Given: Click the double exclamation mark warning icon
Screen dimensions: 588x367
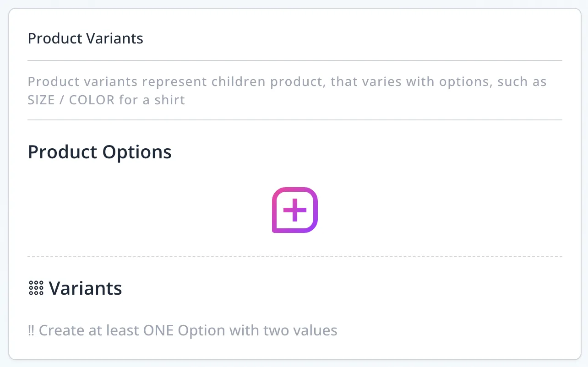Looking at the screenshot, I should 31,330.
